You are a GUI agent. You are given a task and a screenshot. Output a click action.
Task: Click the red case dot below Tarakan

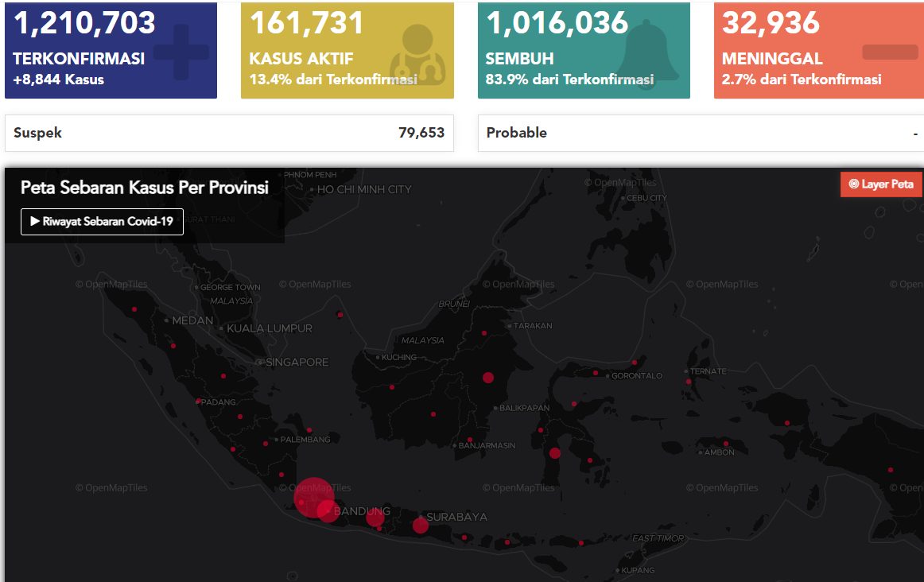click(484, 333)
